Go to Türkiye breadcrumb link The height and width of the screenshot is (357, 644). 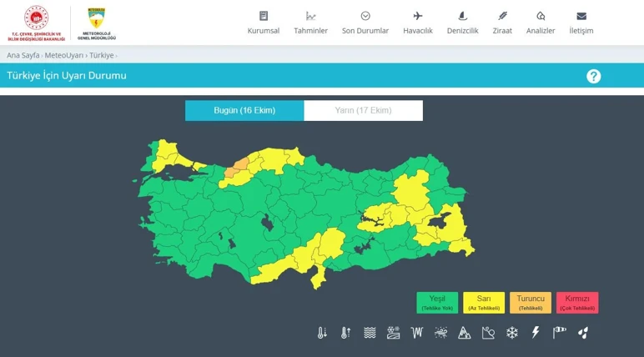[102, 55]
